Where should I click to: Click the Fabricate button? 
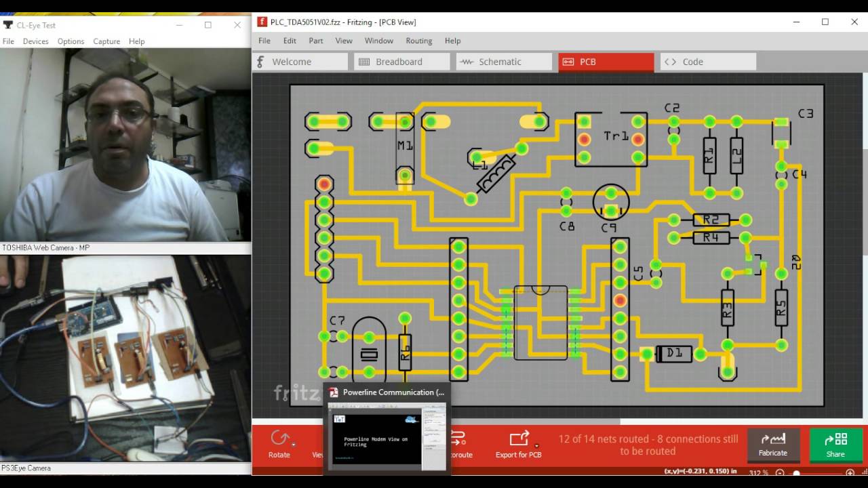point(774,445)
